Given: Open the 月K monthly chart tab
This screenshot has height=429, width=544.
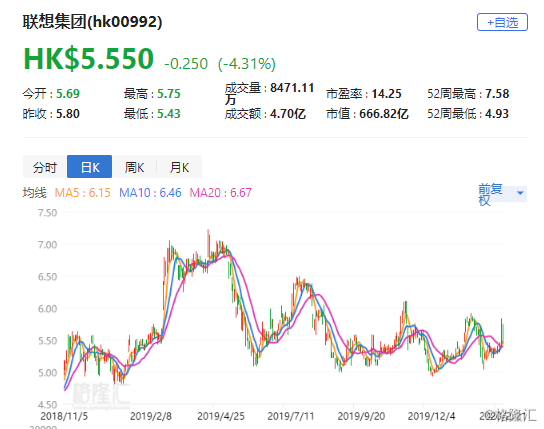Looking at the screenshot, I should (x=179, y=167).
